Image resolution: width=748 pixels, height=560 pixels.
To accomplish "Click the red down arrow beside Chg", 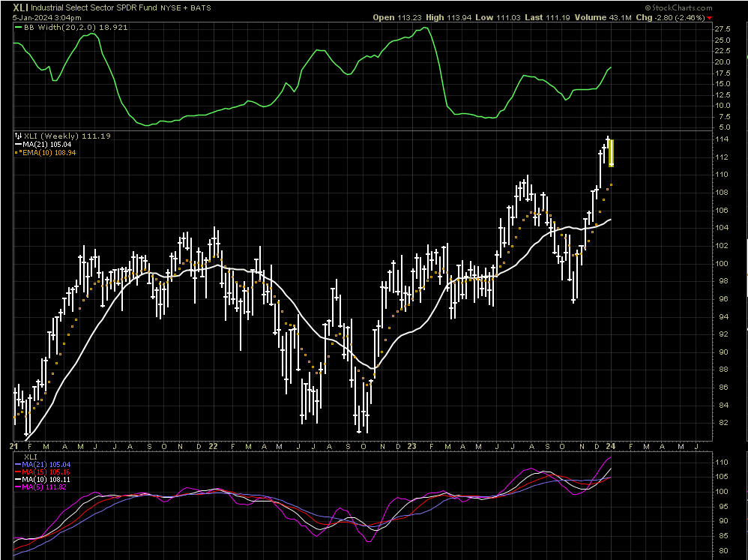I will pos(709,18).
